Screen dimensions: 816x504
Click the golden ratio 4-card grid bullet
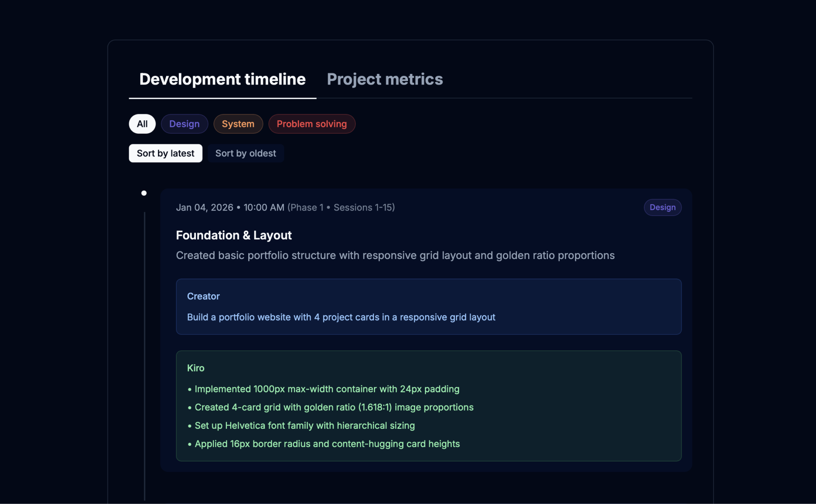click(x=334, y=407)
